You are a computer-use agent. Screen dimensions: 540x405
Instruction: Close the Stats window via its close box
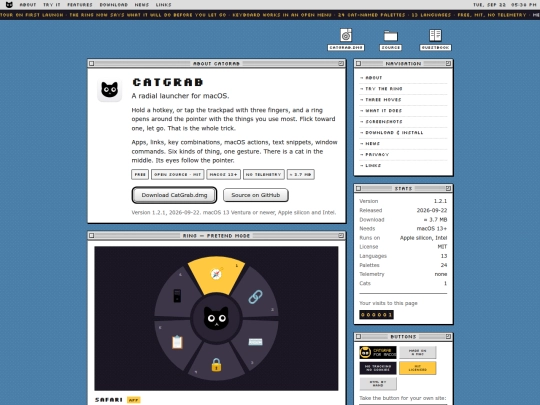359,188
